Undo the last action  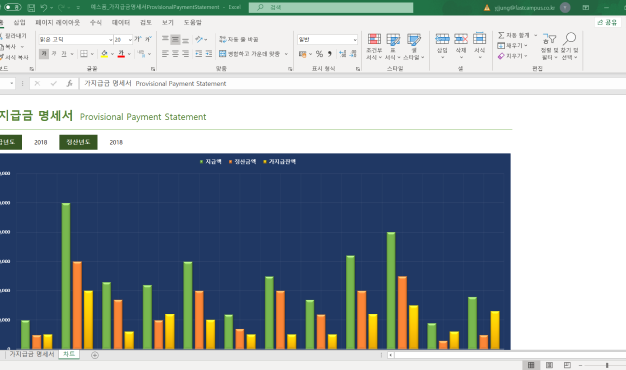[x=44, y=7]
